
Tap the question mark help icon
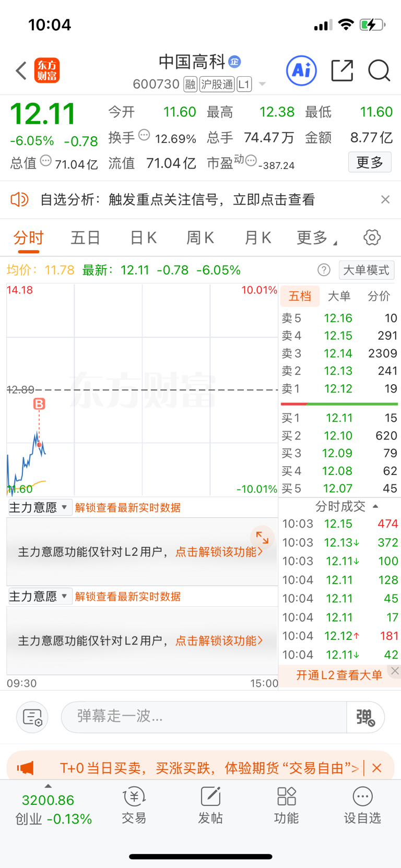point(324,270)
